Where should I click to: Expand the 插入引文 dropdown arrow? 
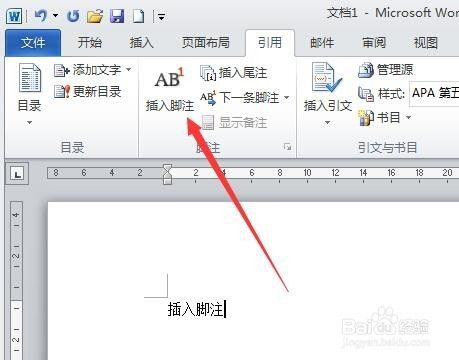click(x=328, y=123)
